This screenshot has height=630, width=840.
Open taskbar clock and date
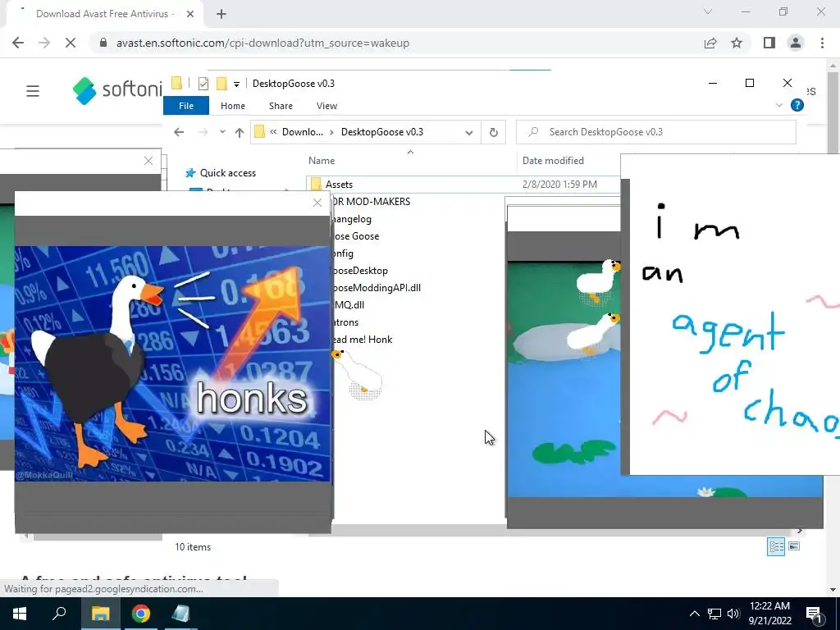[769, 614]
